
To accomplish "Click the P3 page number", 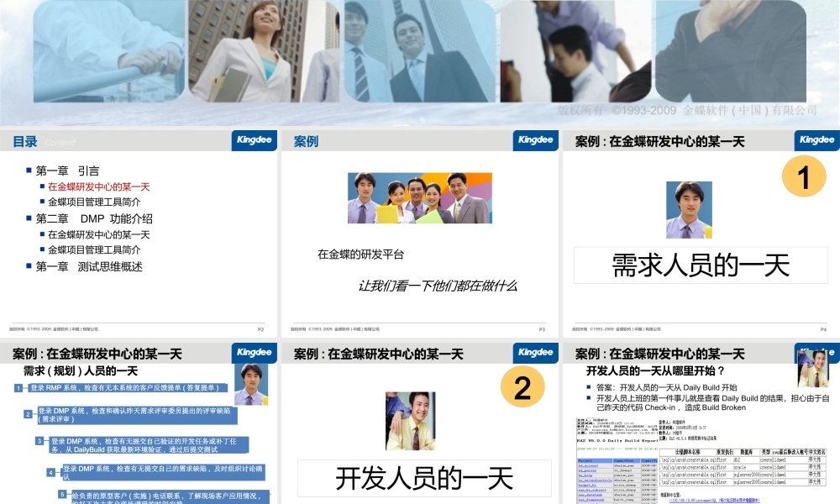I will click(x=542, y=329).
